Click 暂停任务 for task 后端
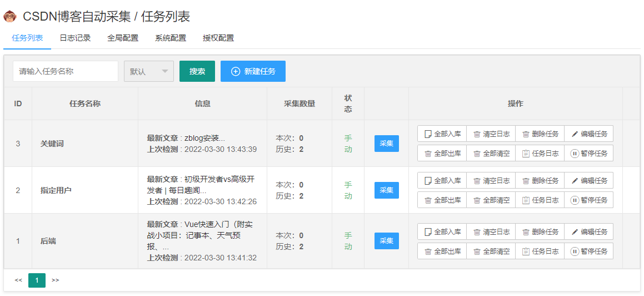This screenshot has width=644, height=296. coord(588,251)
